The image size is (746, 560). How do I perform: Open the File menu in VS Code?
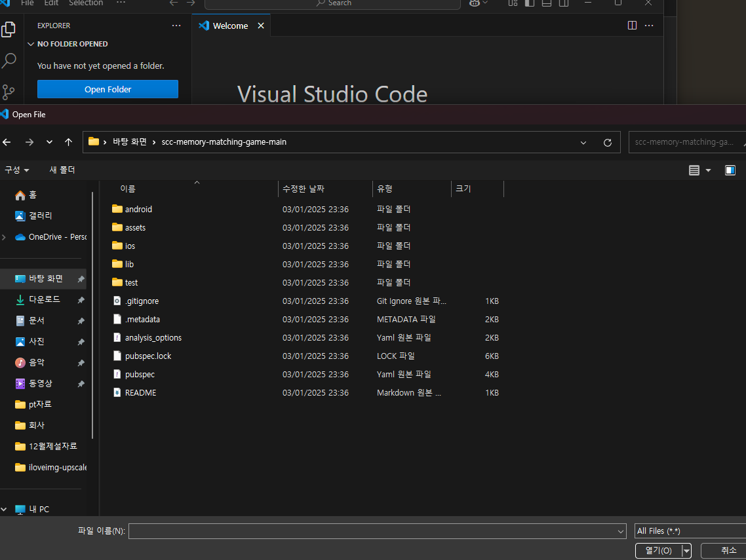click(x=27, y=3)
